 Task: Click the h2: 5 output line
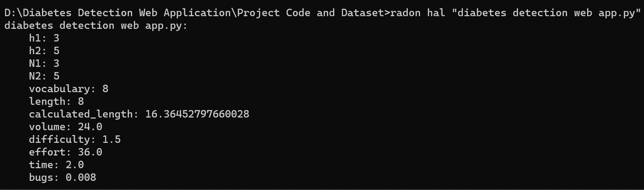point(44,51)
